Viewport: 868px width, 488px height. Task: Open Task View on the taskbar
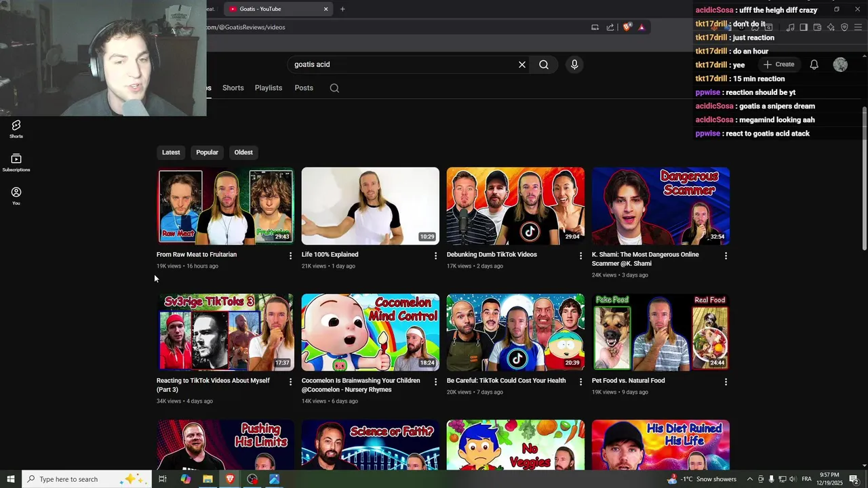(x=163, y=479)
